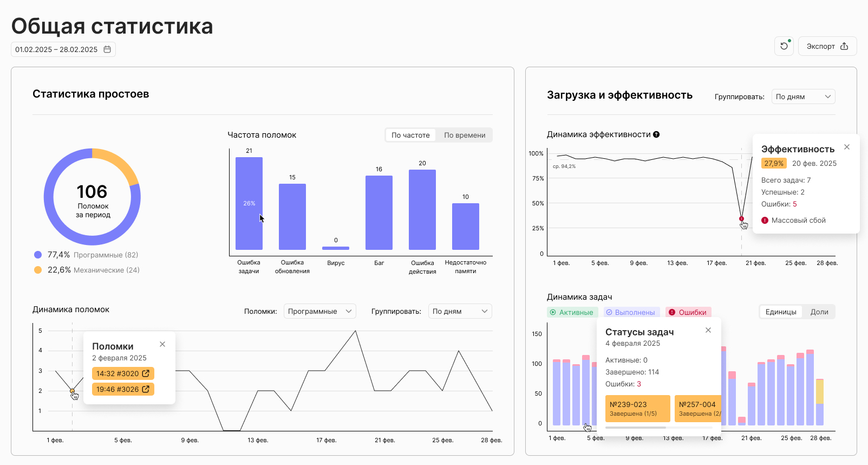Viewport: 868px width, 465px height.
Task: Open external link icon for 19:46 #3026
Action: click(146, 389)
